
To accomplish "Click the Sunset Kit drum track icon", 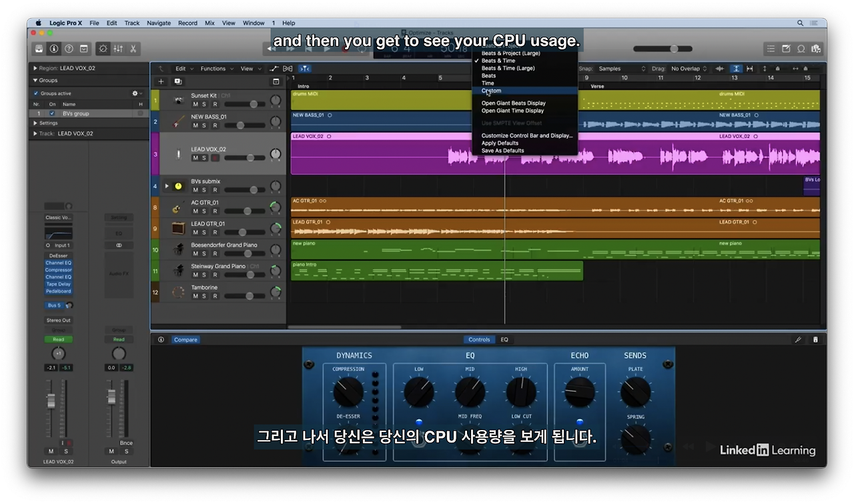I will 178,101.
